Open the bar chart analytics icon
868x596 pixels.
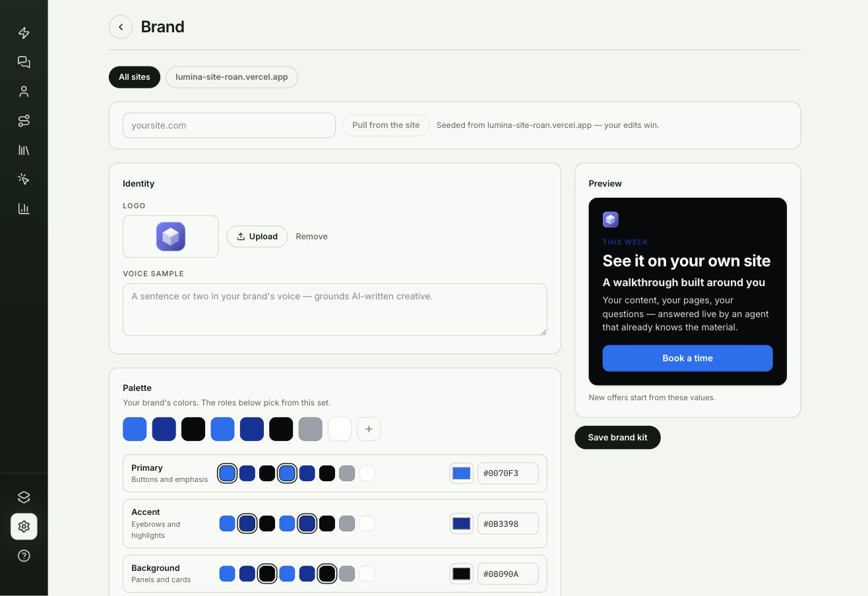point(24,208)
